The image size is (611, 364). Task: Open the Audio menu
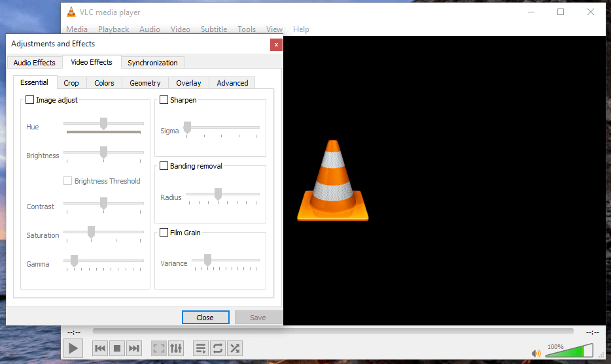(150, 29)
